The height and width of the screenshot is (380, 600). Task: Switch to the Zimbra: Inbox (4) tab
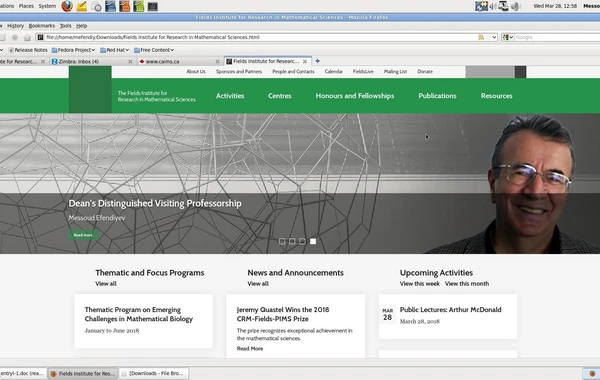click(x=92, y=61)
